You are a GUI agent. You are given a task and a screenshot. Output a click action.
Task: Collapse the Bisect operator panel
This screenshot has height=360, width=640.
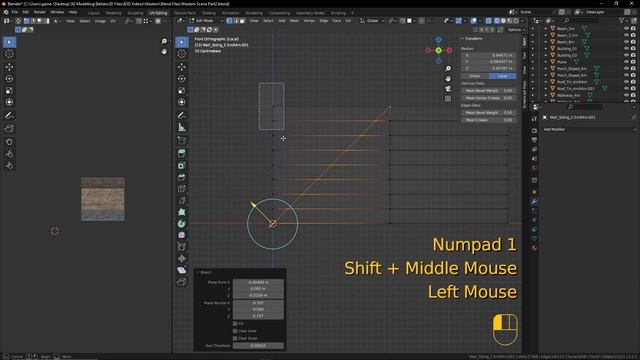tap(198, 272)
